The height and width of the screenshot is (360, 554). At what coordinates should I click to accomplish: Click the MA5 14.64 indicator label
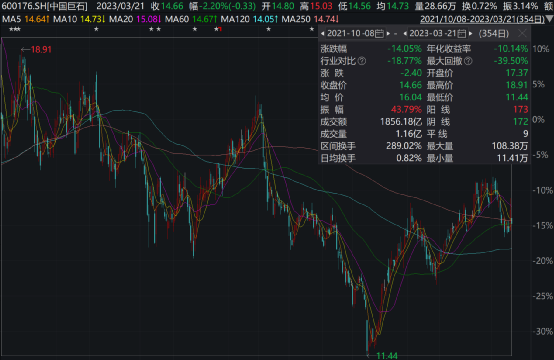click(25, 19)
